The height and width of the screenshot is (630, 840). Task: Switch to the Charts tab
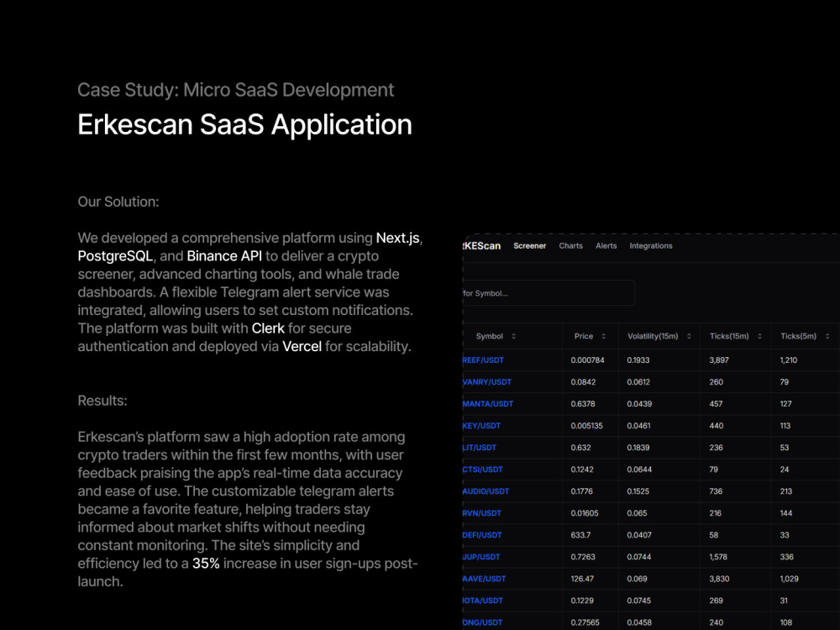point(570,246)
